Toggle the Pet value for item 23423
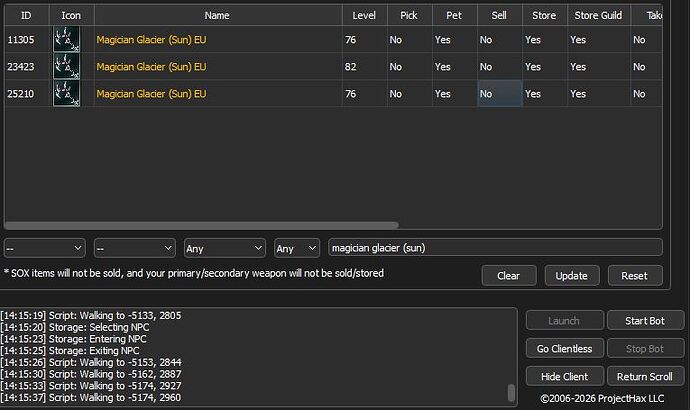Viewport: 690px width, 410px height. (x=455, y=66)
